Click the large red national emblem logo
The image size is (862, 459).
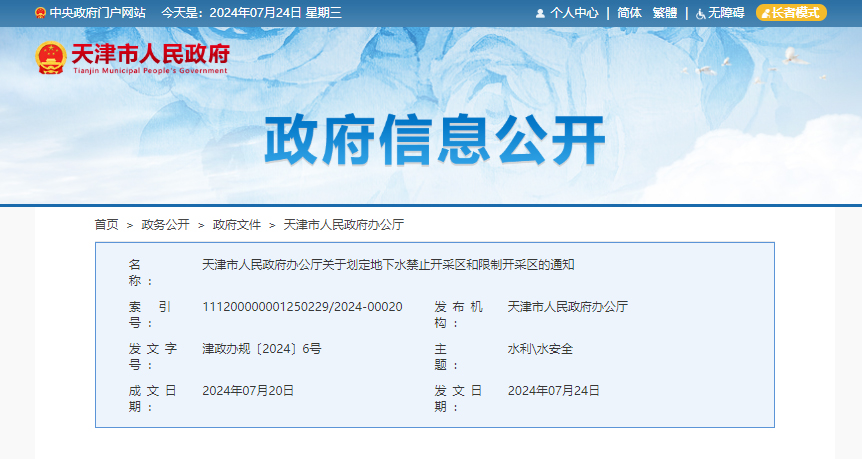tap(50, 58)
